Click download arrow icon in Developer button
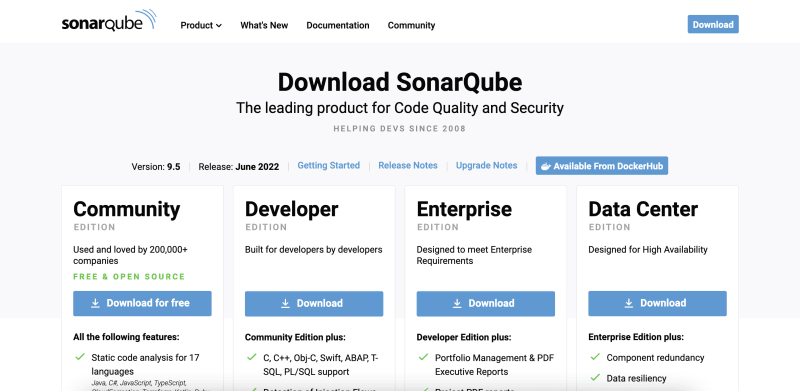Screen dimensions: 800x391 pos(286,303)
